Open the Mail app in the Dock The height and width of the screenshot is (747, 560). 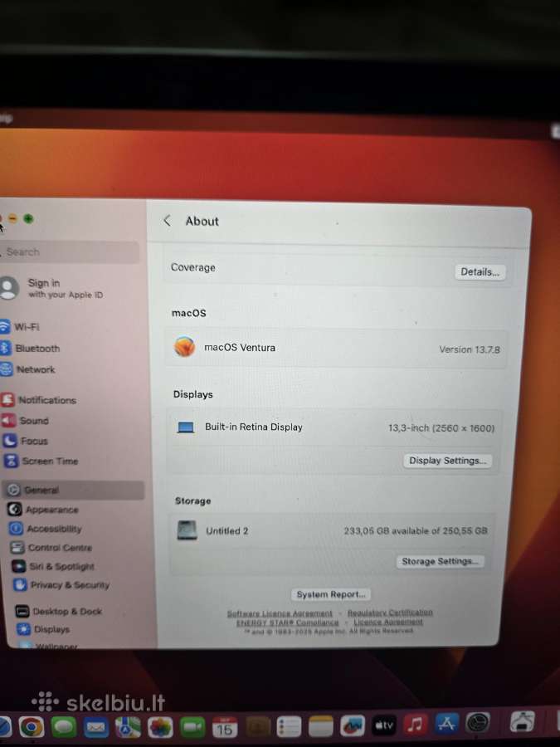click(x=95, y=727)
